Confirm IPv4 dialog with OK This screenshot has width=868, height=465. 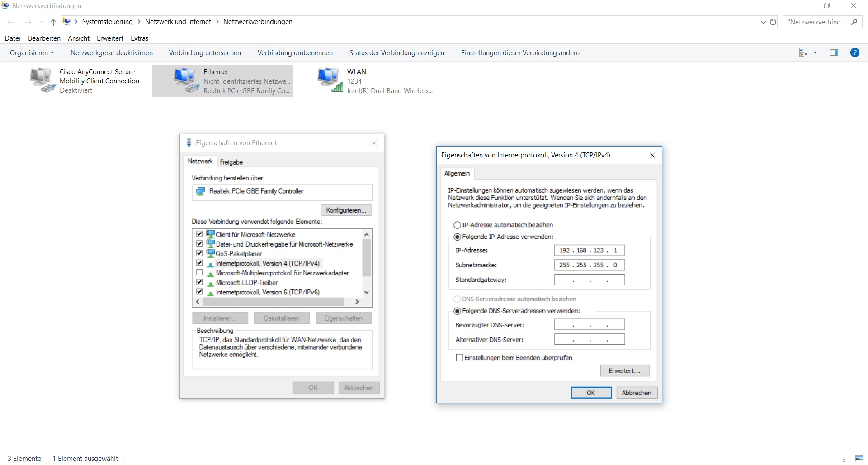pyautogui.click(x=591, y=393)
